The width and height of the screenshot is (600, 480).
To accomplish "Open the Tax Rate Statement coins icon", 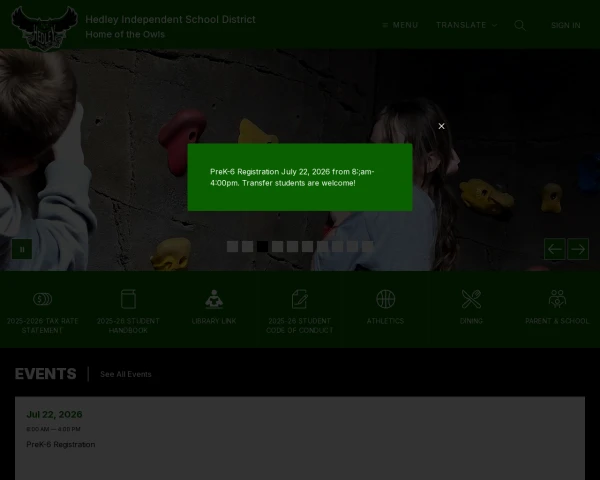I will tap(42, 299).
